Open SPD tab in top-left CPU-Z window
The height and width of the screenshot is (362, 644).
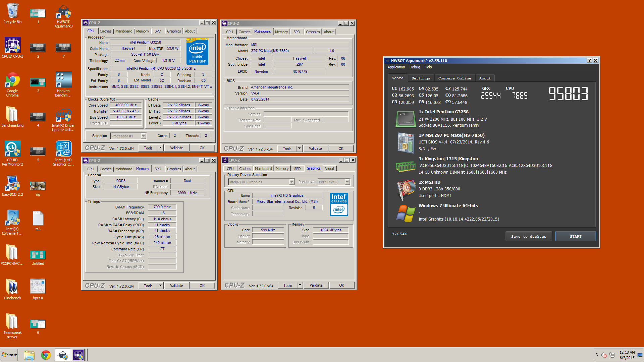click(x=158, y=31)
